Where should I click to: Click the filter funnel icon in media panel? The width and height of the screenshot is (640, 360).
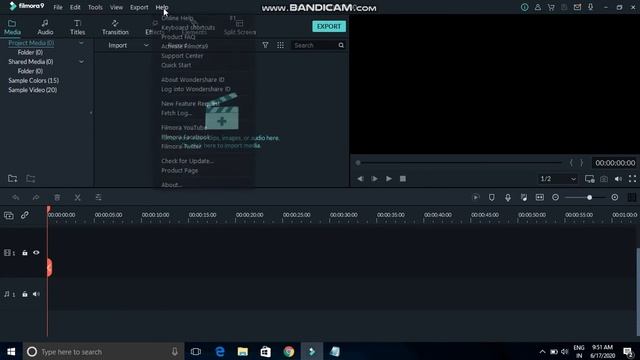(265, 45)
